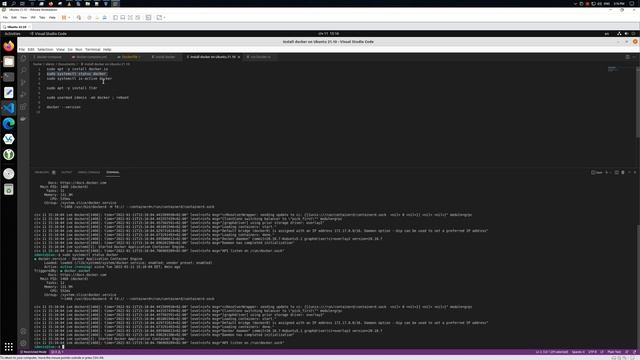The height and width of the screenshot is (360, 640).
Task: Switch to the PROBLEMS panel tab
Action: (42, 172)
